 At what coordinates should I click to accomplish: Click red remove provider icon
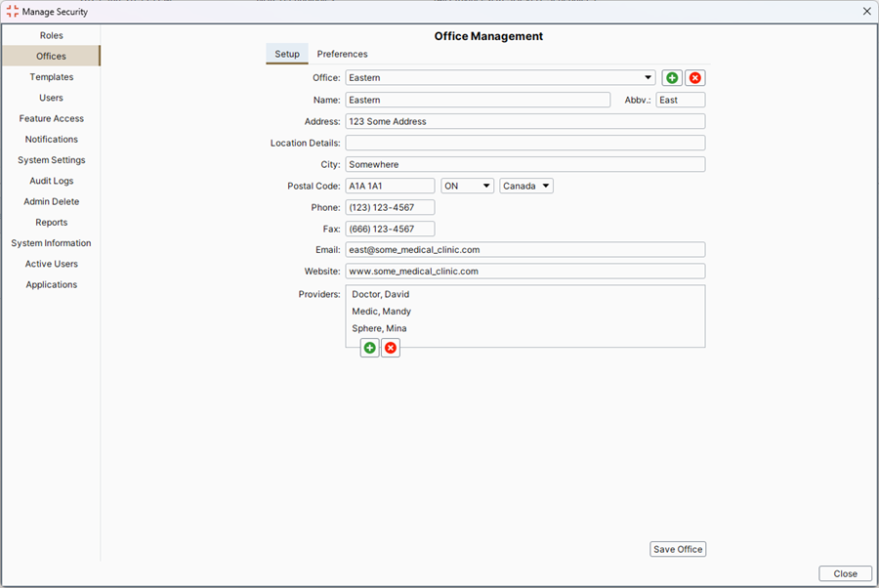(x=391, y=348)
